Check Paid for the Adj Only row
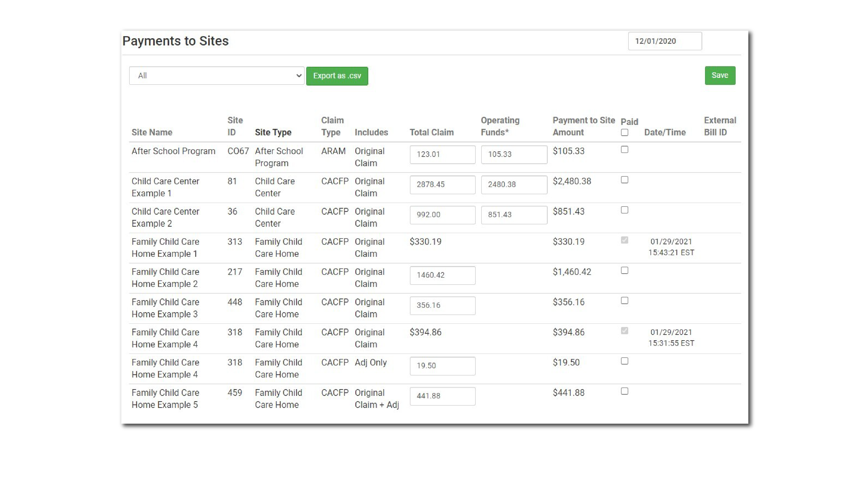The width and height of the screenshot is (868, 483). 624,361
